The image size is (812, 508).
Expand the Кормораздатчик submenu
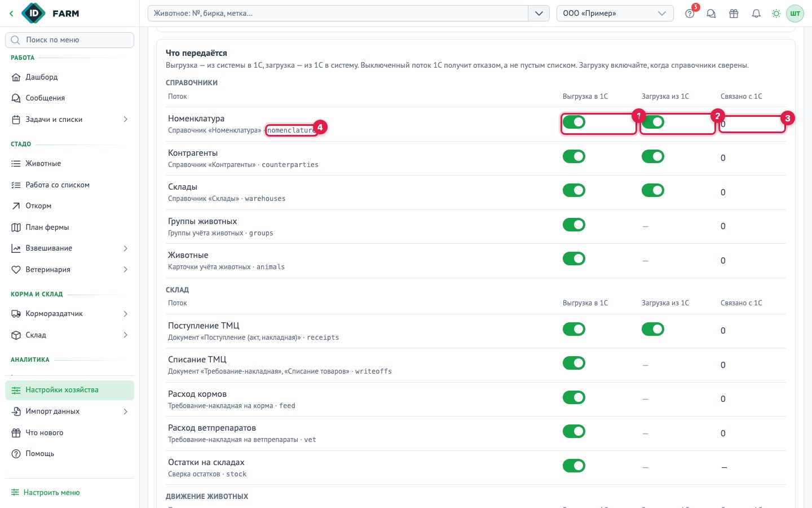point(125,314)
